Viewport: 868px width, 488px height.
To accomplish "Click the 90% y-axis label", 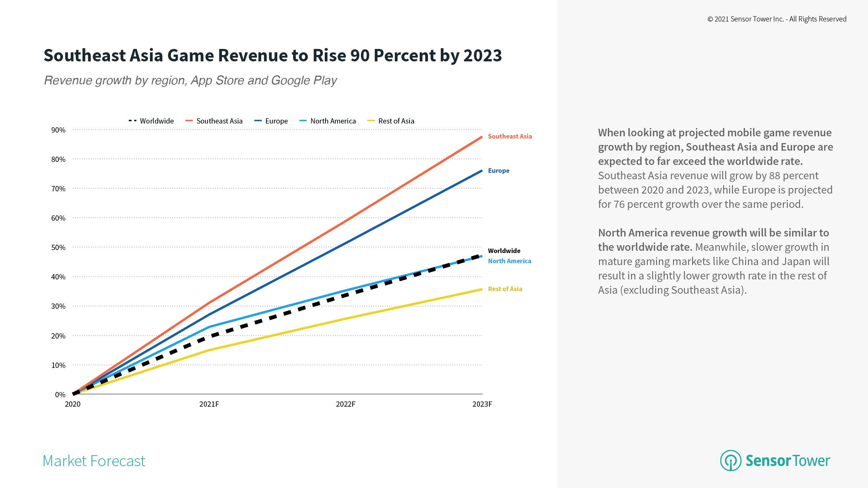I will [58, 130].
